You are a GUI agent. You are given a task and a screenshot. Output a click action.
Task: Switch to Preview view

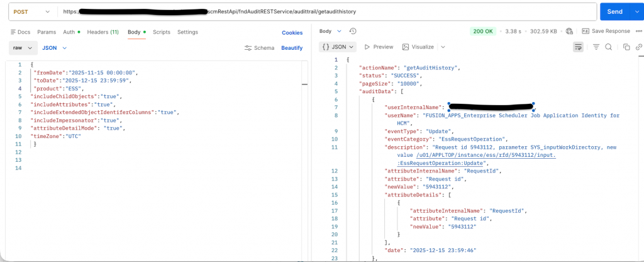click(379, 47)
